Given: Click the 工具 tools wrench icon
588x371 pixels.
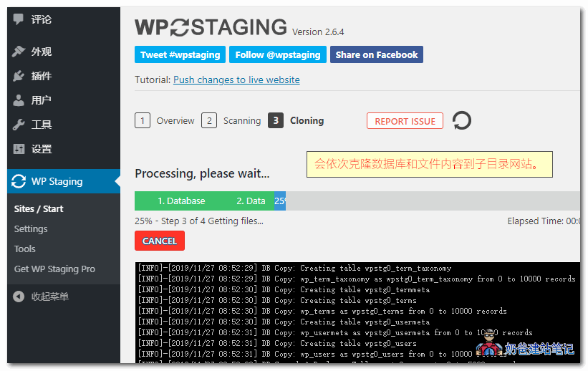Looking at the screenshot, I should click(x=19, y=125).
